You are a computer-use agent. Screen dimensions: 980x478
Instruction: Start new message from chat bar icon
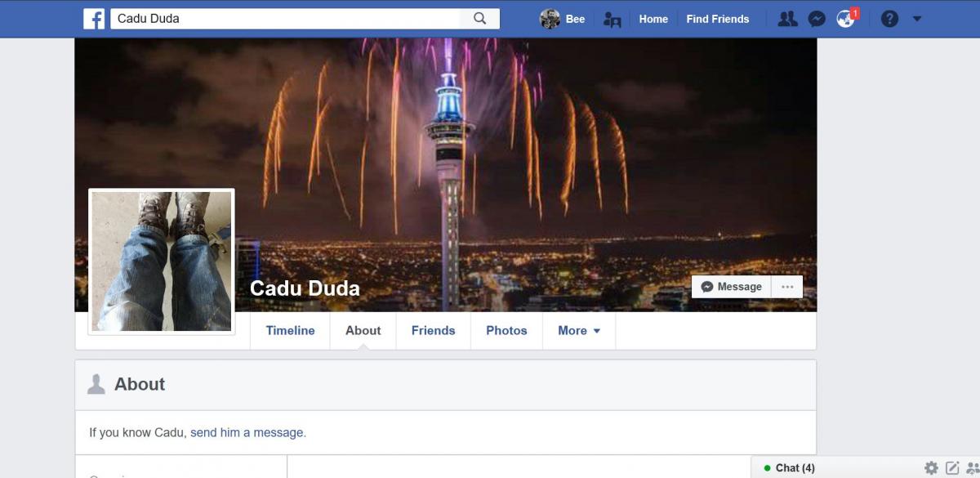point(952,468)
